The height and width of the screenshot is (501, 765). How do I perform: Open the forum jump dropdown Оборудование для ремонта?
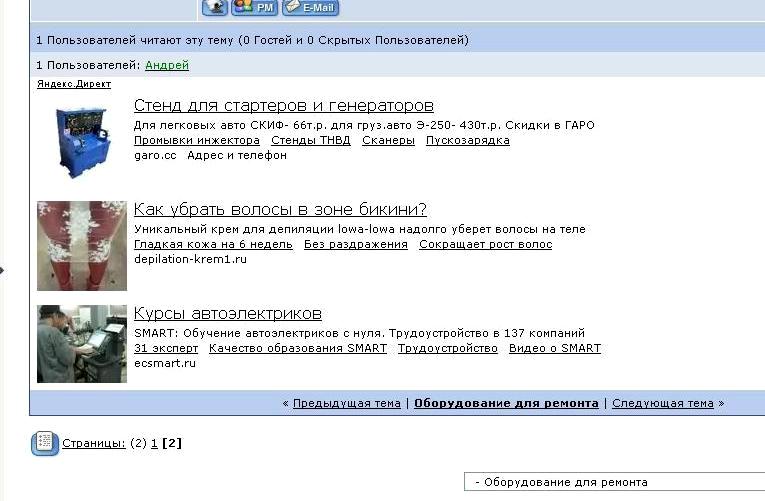(x=614, y=482)
